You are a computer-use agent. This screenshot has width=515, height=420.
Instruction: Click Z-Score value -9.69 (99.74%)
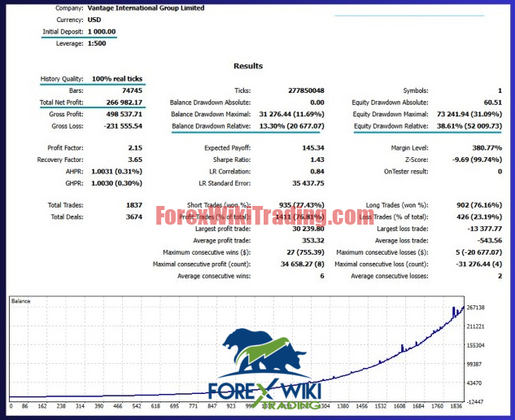477,160
